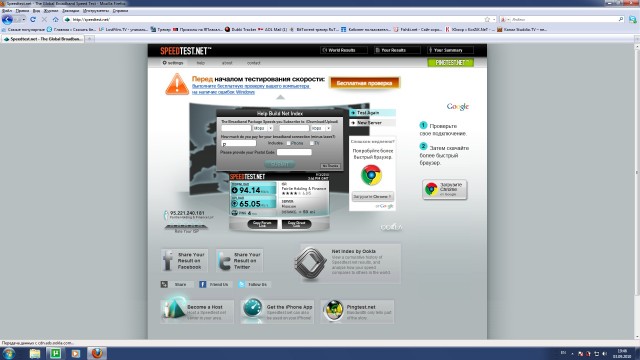Click the Get the iPhone App gauge icon
Image resolution: width=640 pixels, height=360 pixels.
pos(252,309)
